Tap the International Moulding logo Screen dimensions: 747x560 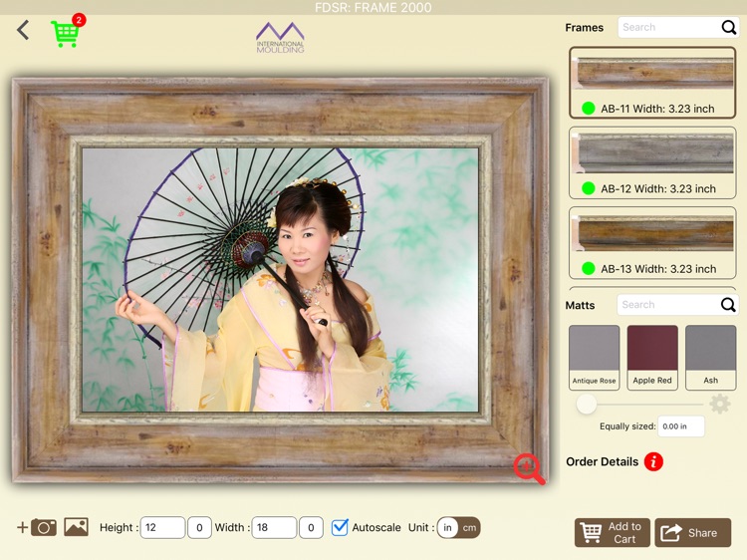pos(280,37)
